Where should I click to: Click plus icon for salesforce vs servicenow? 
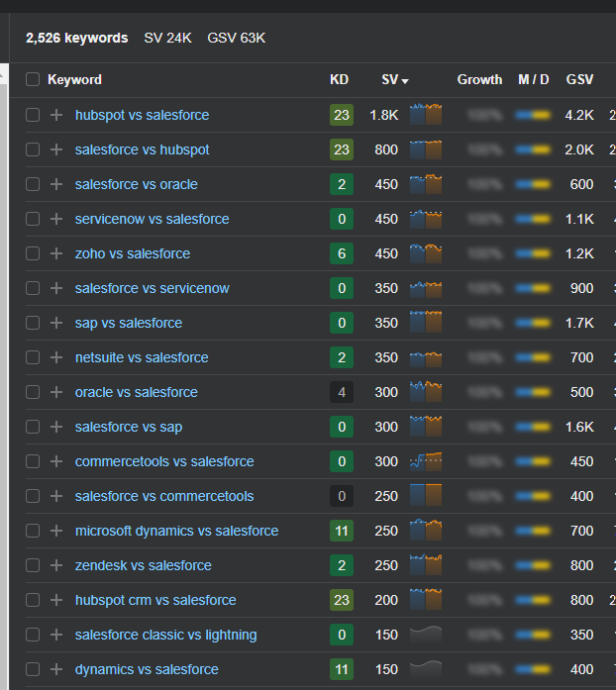coord(56,288)
